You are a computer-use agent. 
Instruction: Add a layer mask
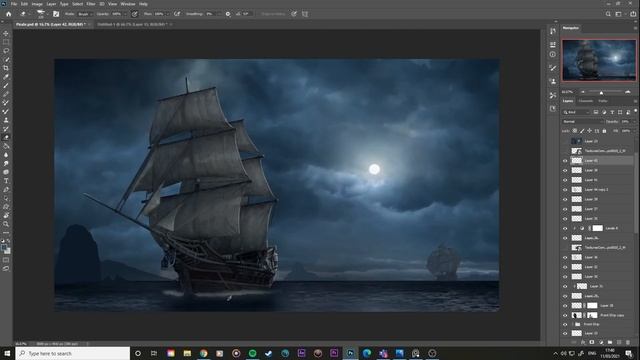[592, 342]
